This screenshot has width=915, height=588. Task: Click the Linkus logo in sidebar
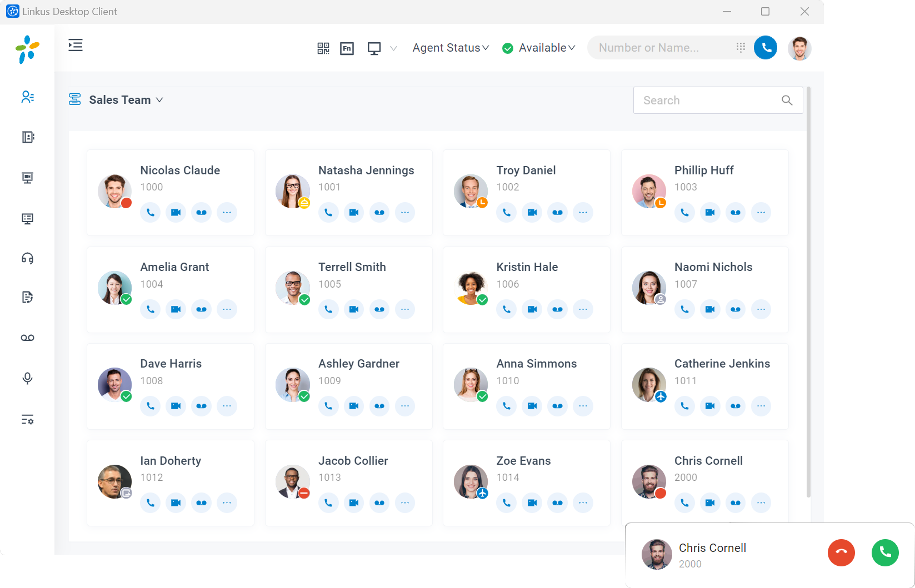pyautogui.click(x=27, y=49)
